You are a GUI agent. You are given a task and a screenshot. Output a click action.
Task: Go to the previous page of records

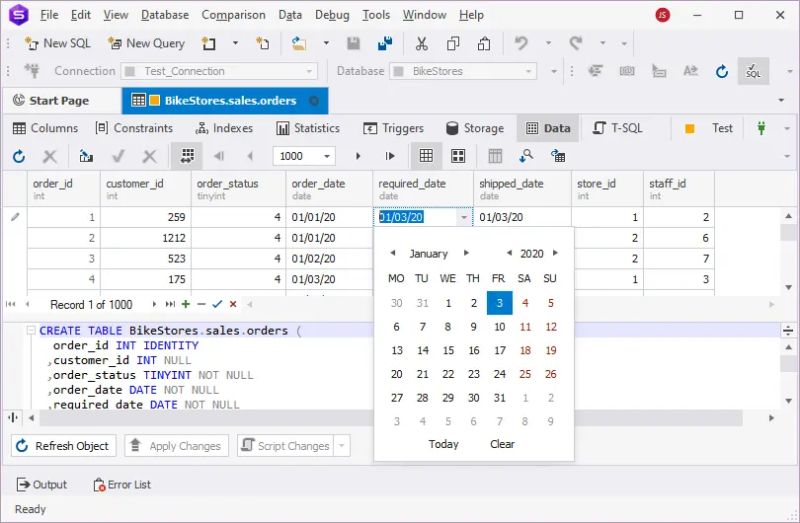click(x=250, y=156)
